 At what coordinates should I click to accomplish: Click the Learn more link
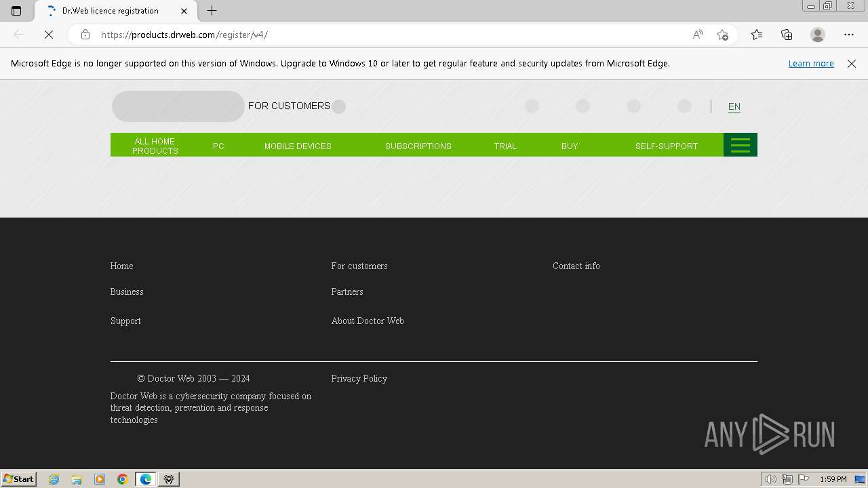coord(811,64)
